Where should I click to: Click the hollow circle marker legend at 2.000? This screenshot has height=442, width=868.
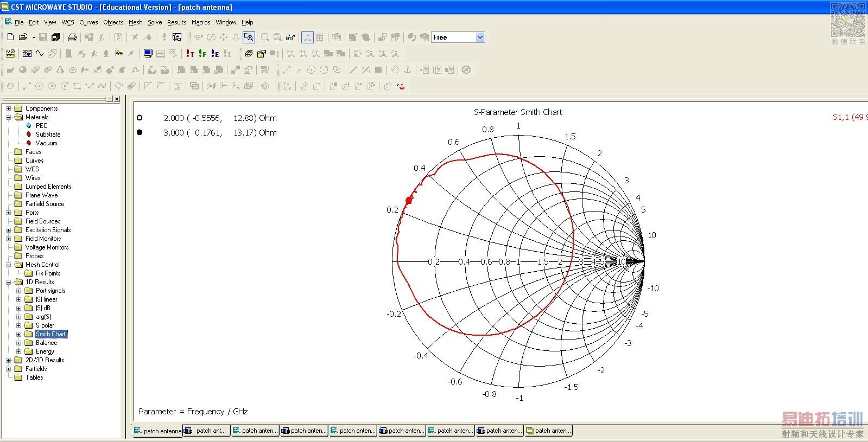point(140,118)
